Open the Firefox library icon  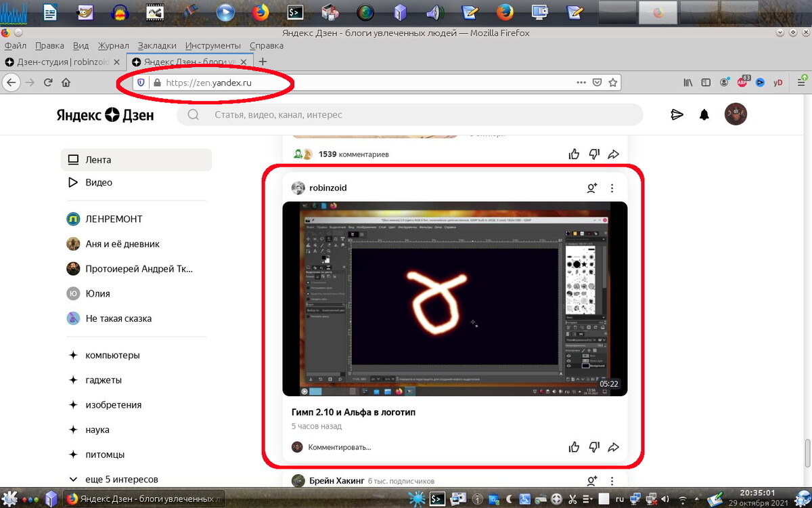point(688,83)
